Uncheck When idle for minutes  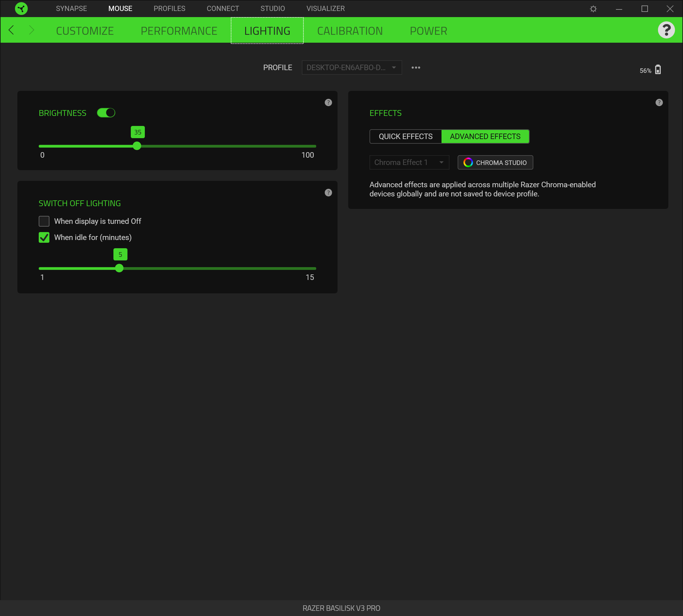coord(44,237)
